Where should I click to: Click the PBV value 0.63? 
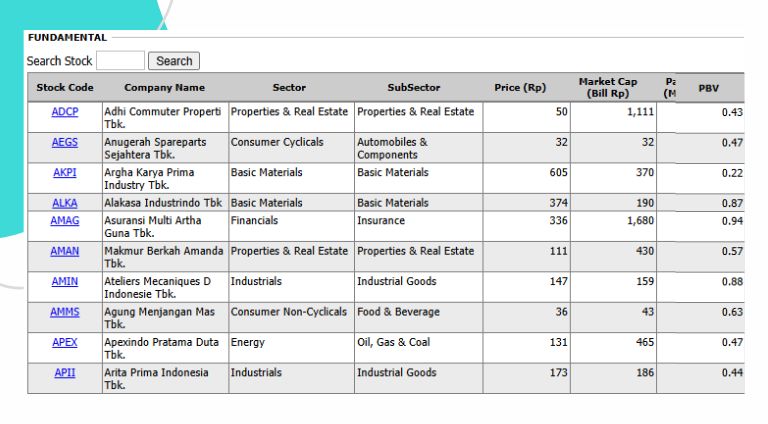[732, 312]
